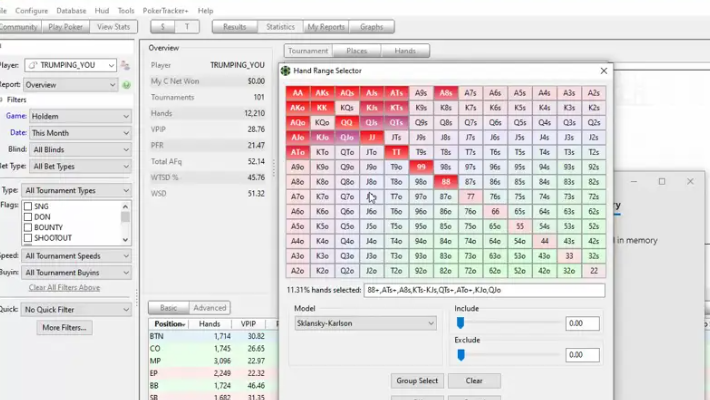Switch to the My Reports tab
The image size is (710, 400).
click(x=326, y=27)
